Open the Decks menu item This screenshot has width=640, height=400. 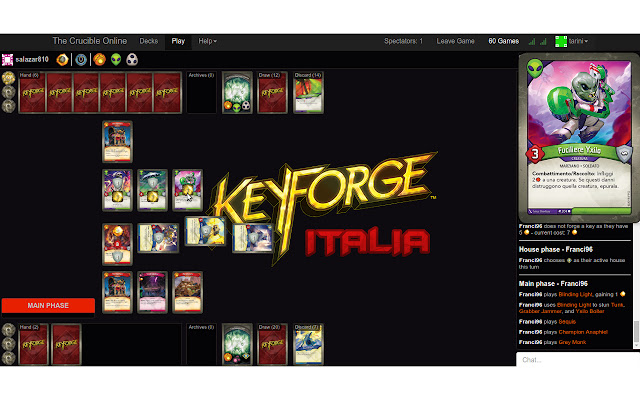pos(149,41)
